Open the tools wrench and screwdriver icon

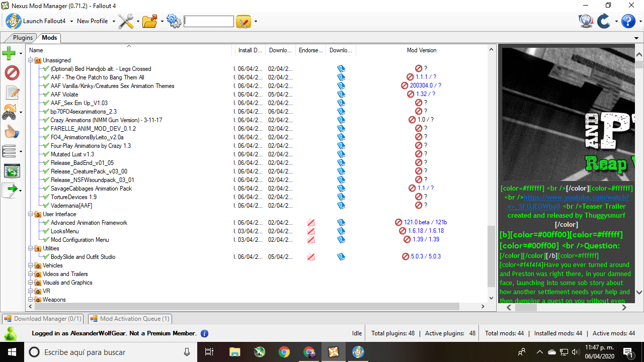tap(126, 21)
